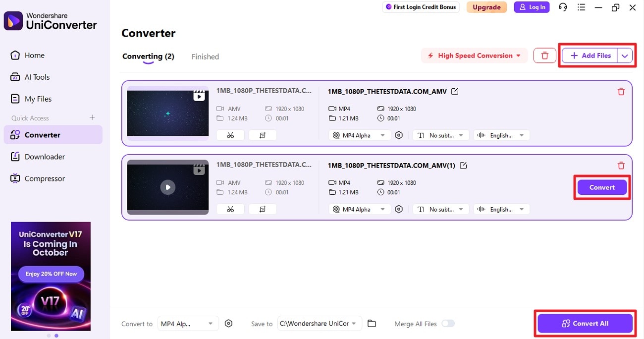This screenshot has width=644, height=339.
Task: Open English audio track dropdown of first file
Action: [x=501, y=135]
